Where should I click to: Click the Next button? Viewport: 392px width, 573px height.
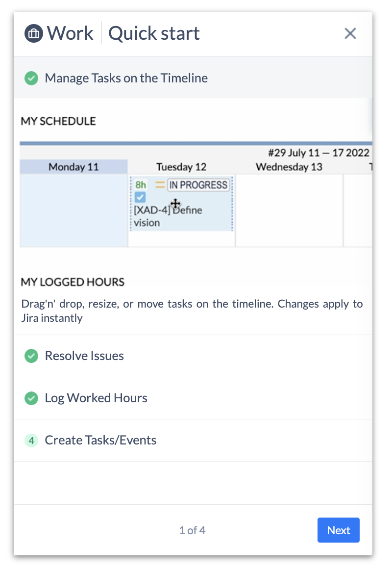338,530
